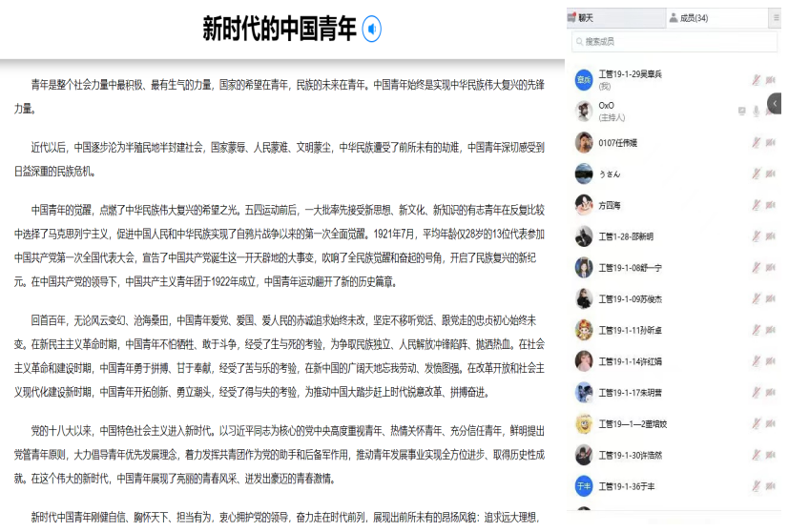Screen dimensions: 788x532
Task: Click camera-off icon for 工管19-1-36于丰
Action: (771, 486)
